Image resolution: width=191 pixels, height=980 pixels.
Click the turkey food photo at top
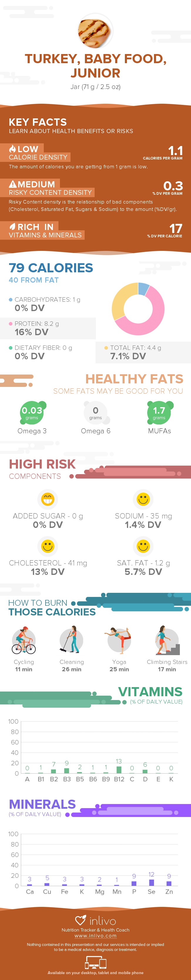[95, 31]
